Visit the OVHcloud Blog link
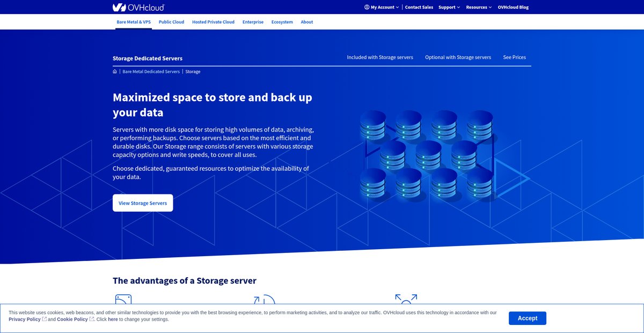644x333 pixels. pos(513,7)
